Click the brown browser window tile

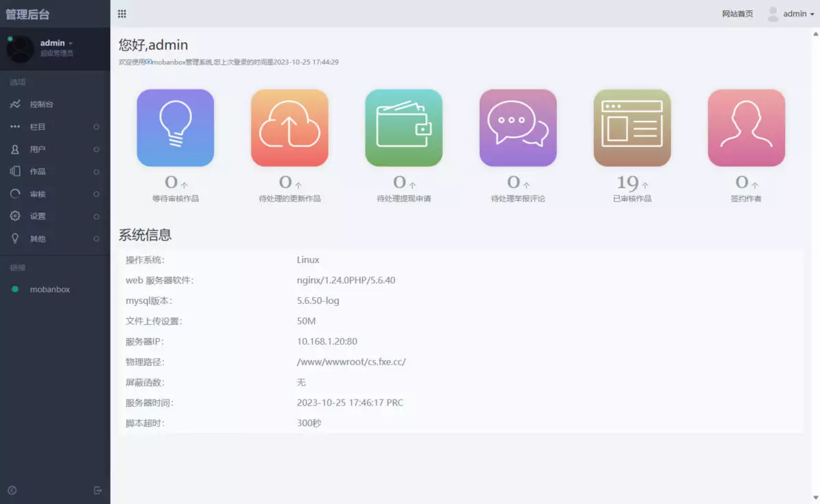[x=632, y=128]
